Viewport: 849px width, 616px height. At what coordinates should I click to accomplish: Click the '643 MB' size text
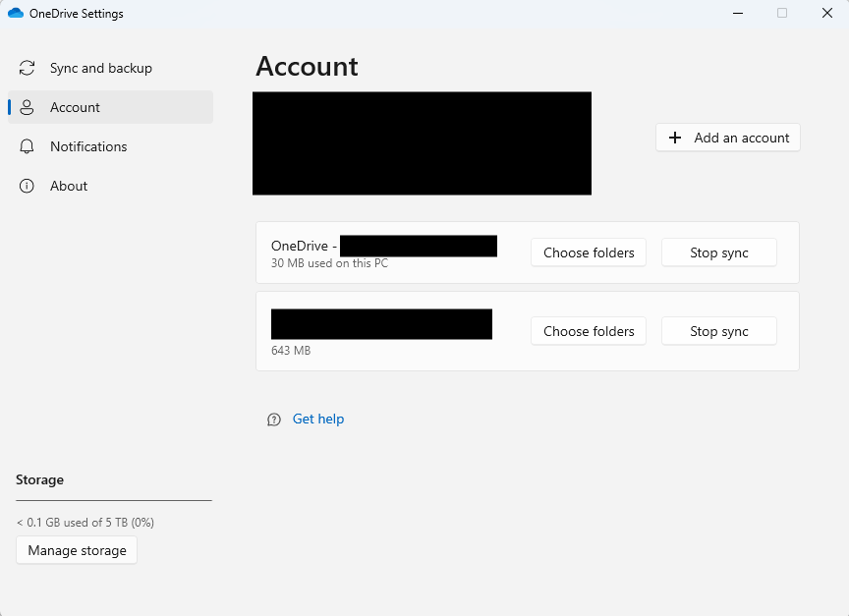point(291,350)
